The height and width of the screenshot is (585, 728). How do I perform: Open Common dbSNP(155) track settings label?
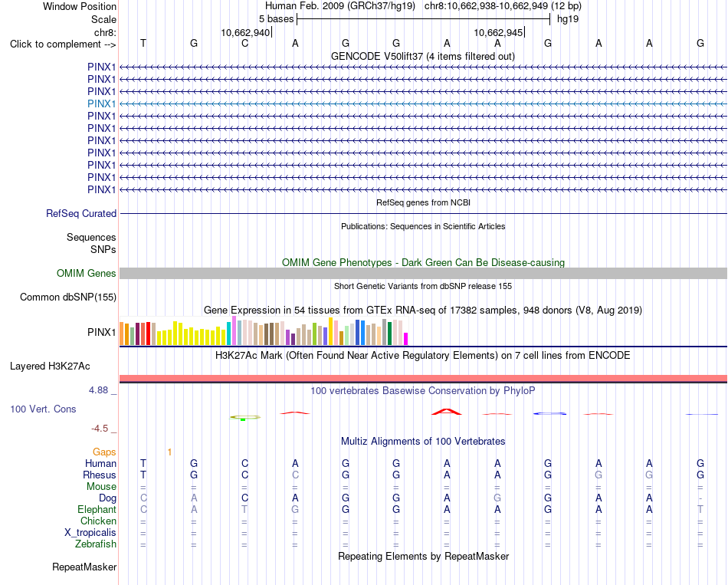(x=67, y=297)
